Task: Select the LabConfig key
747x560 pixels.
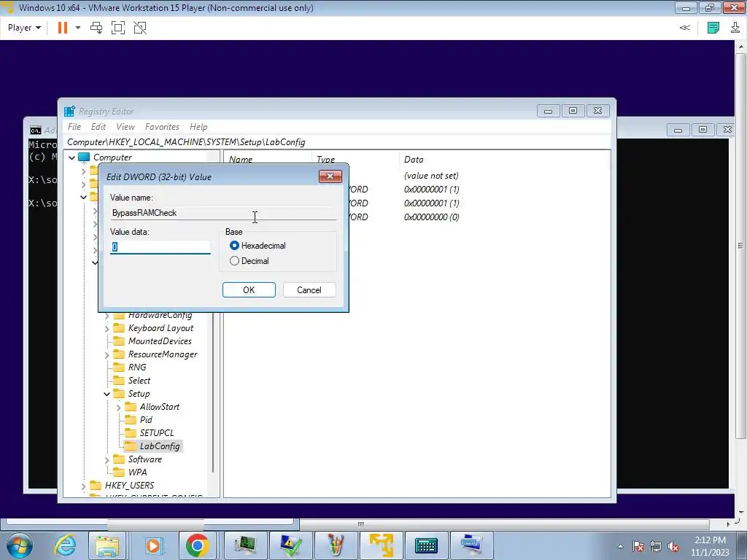Action: pyautogui.click(x=160, y=446)
